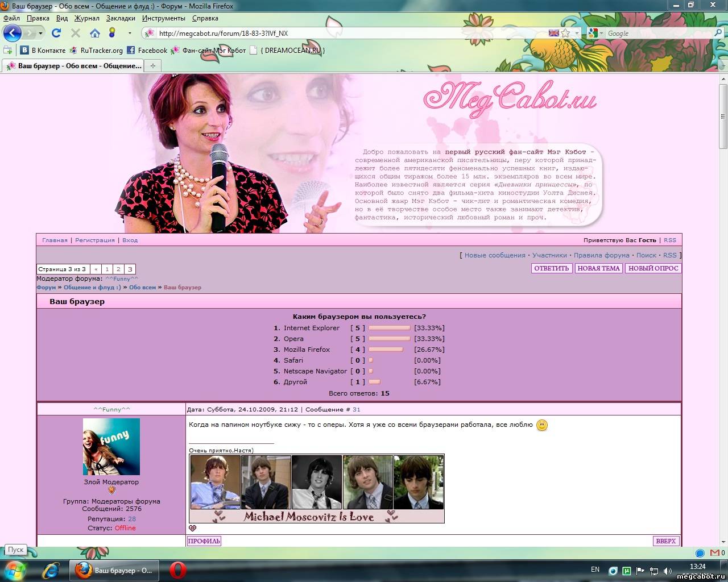Open the Инструменты menu
Image resolution: width=728 pixels, height=582 pixels.
[163, 18]
